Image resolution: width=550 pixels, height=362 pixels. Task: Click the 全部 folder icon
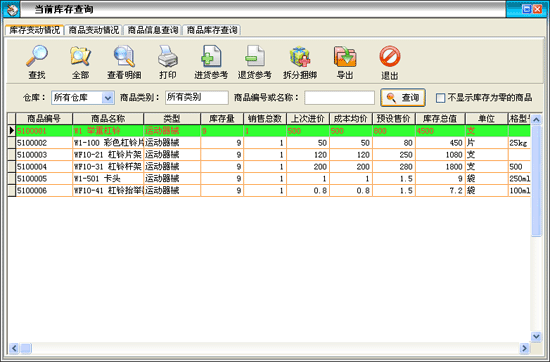click(80, 56)
